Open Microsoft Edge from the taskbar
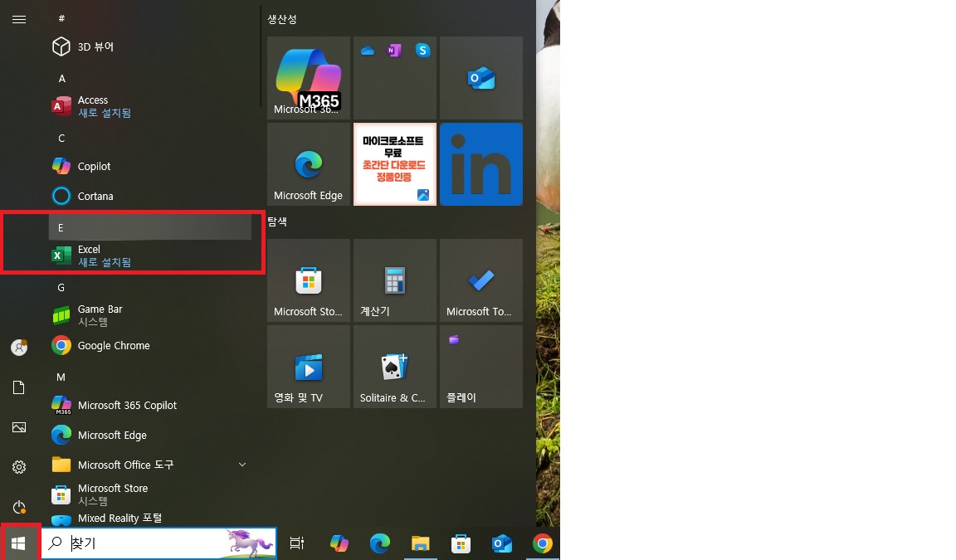The image size is (956, 560). (380, 543)
